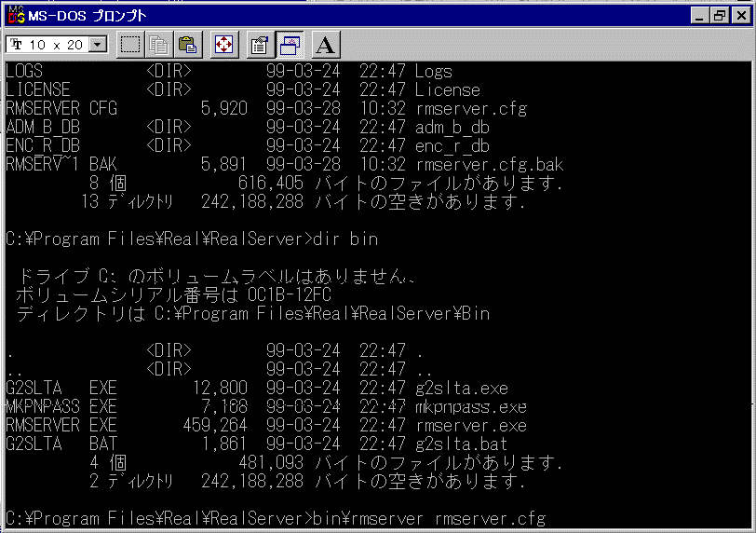The image size is (756, 533).
Task: Click the 'dir bin' command text
Action: click(345, 239)
